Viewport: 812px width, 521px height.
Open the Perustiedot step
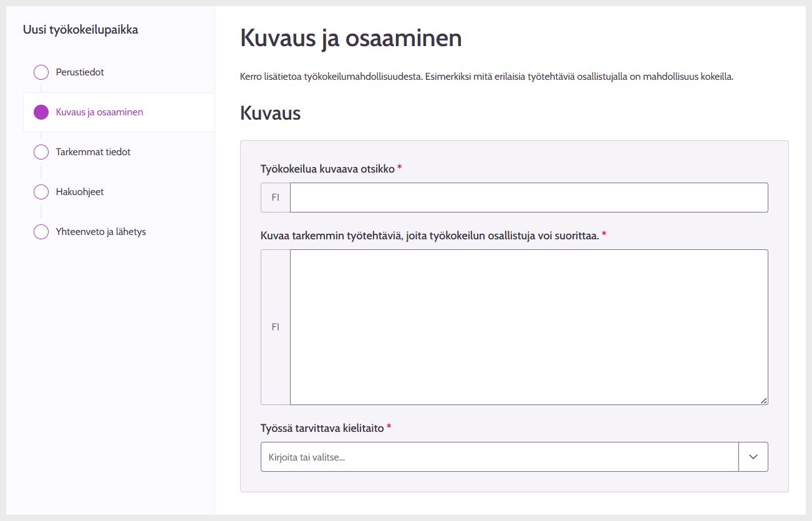click(x=80, y=72)
